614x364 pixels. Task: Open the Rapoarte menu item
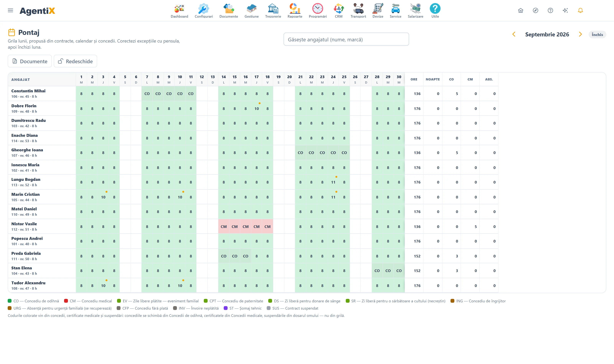(x=295, y=11)
